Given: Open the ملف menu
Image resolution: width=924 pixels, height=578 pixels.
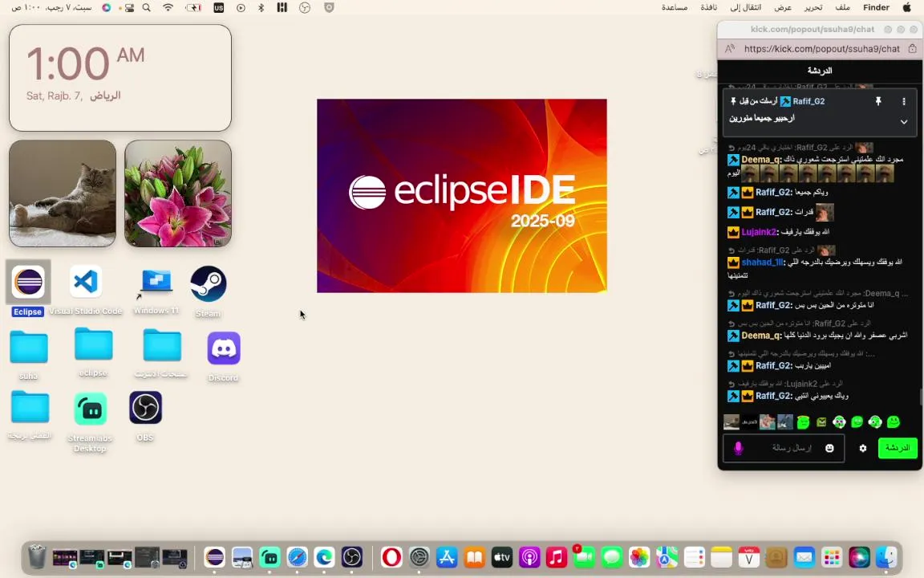Looking at the screenshot, I should coord(843,8).
